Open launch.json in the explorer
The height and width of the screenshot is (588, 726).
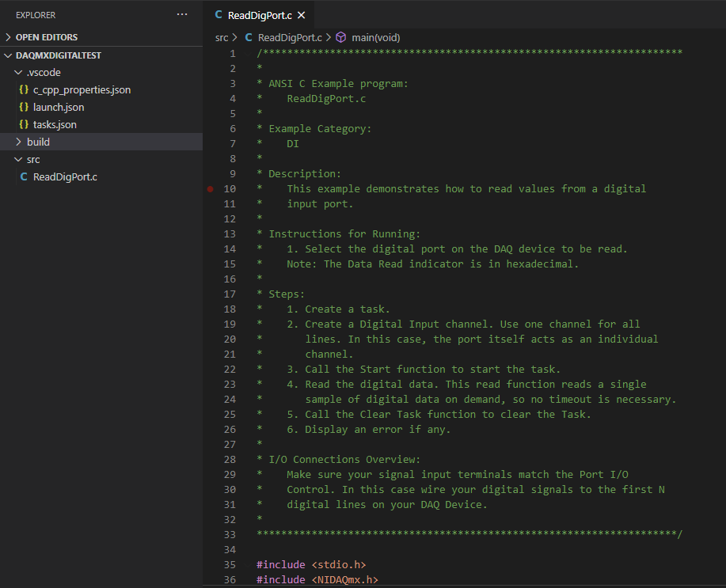coord(59,108)
